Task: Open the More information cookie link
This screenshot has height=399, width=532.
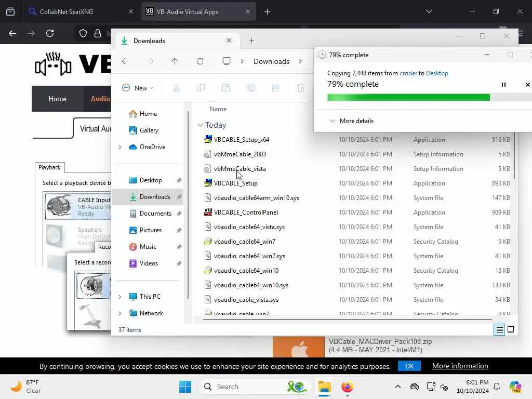Action: (x=460, y=366)
